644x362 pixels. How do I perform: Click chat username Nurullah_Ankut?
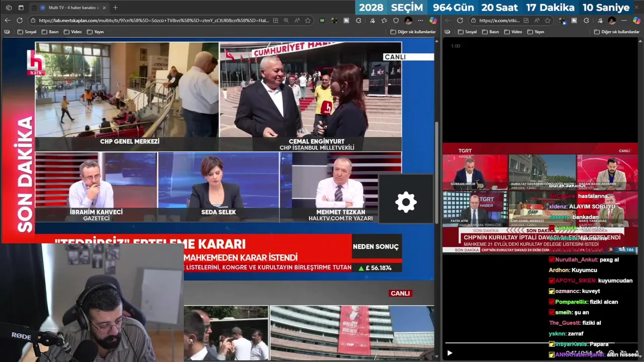tap(577, 259)
